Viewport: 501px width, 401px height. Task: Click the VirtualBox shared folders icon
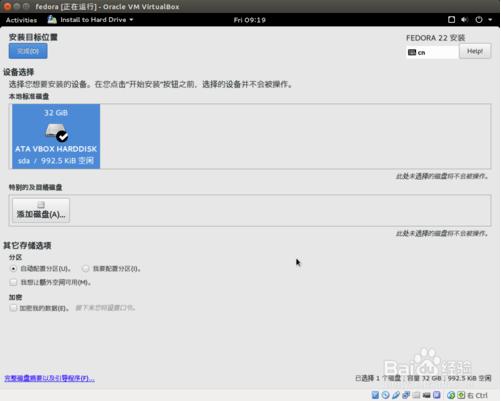point(416,395)
